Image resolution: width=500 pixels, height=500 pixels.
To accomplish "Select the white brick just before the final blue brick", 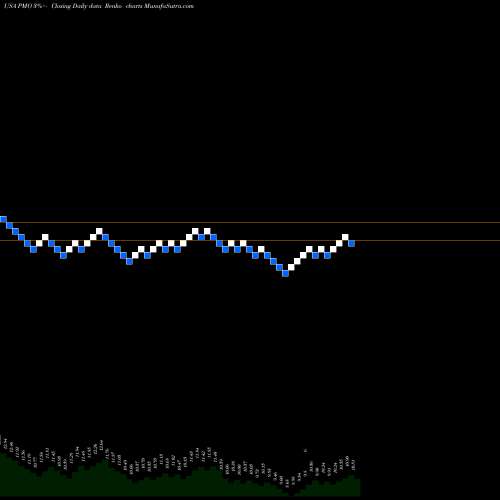I will click(345, 237).
